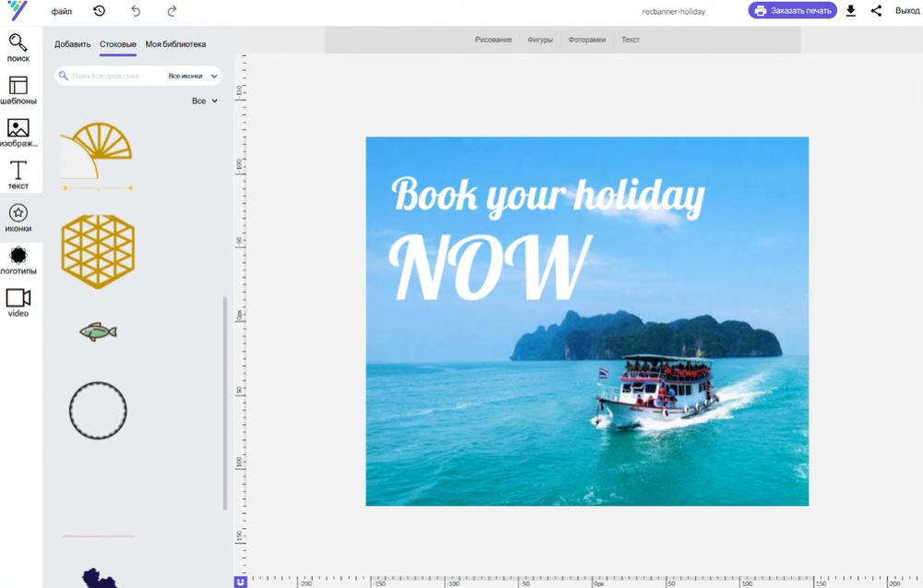Screen dimensions: 923x588
Task: Switch to the Стоковые tab
Action: coord(118,44)
